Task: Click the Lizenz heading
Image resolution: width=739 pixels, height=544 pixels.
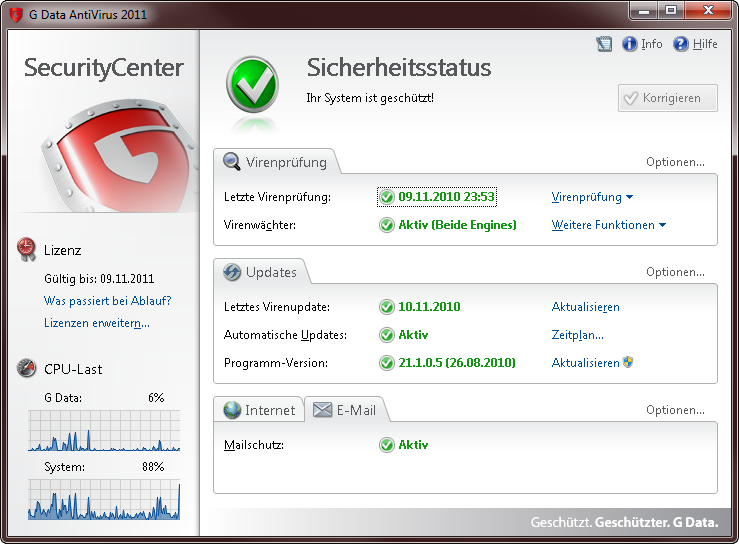Action: (62, 250)
